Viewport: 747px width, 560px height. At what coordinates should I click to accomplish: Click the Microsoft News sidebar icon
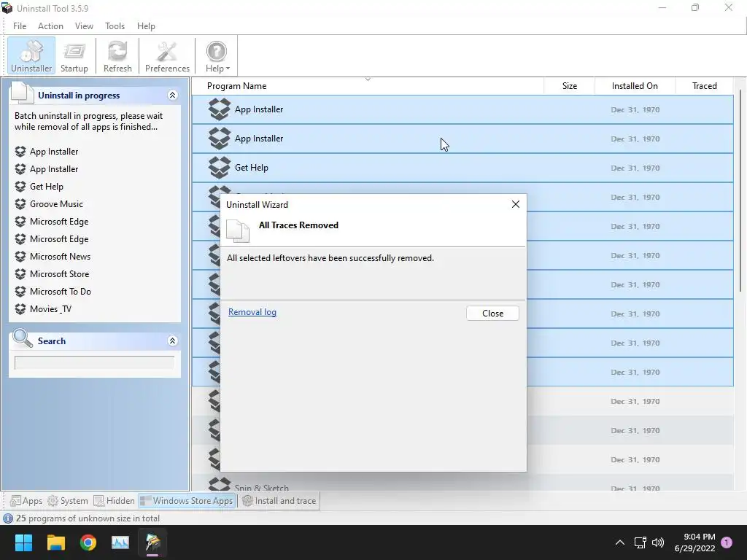[x=20, y=256]
